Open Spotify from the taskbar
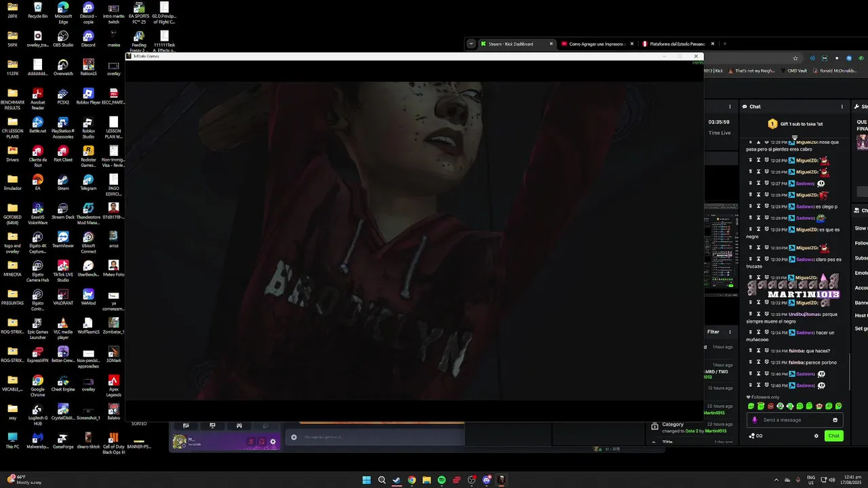This screenshot has width=868, height=488. click(x=441, y=480)
